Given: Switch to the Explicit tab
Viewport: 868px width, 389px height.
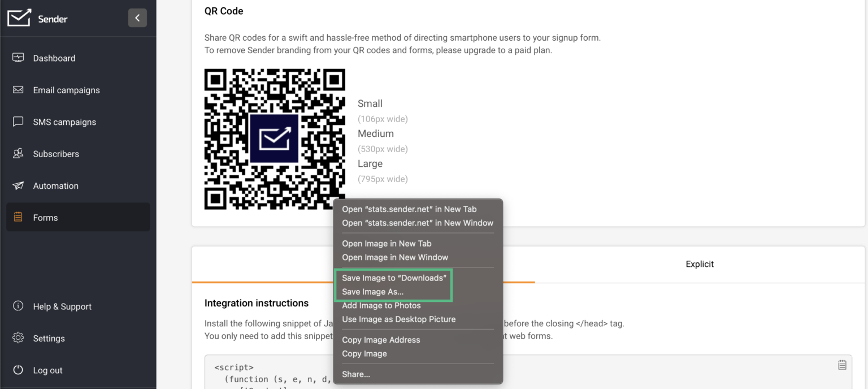Looking at the screenshot, I should 700,264.
